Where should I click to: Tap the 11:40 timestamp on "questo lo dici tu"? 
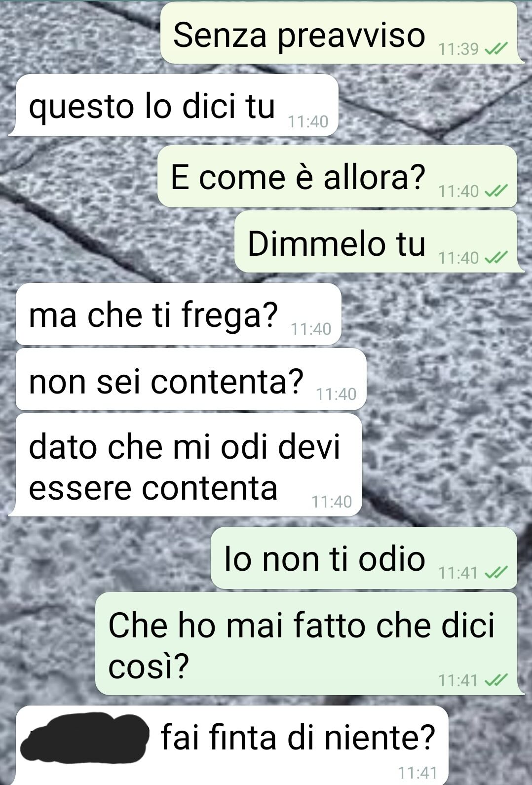click(x=308, y=121)
